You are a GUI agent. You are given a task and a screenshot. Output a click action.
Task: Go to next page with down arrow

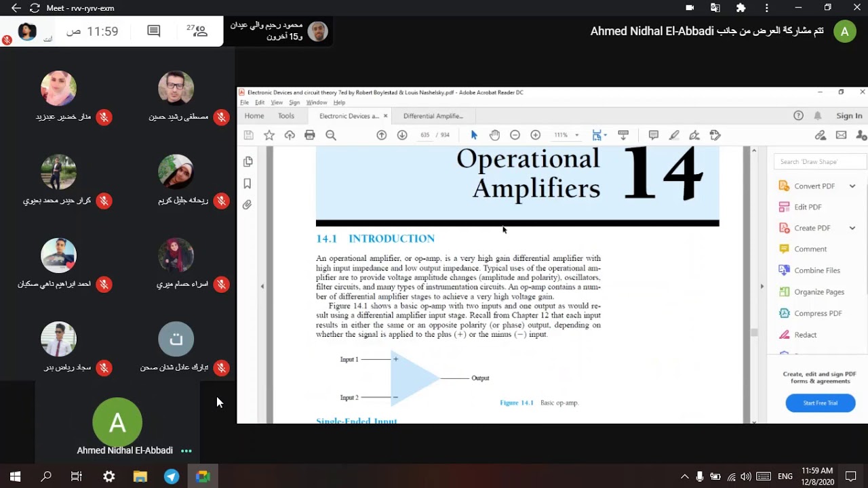coord(402,135)
